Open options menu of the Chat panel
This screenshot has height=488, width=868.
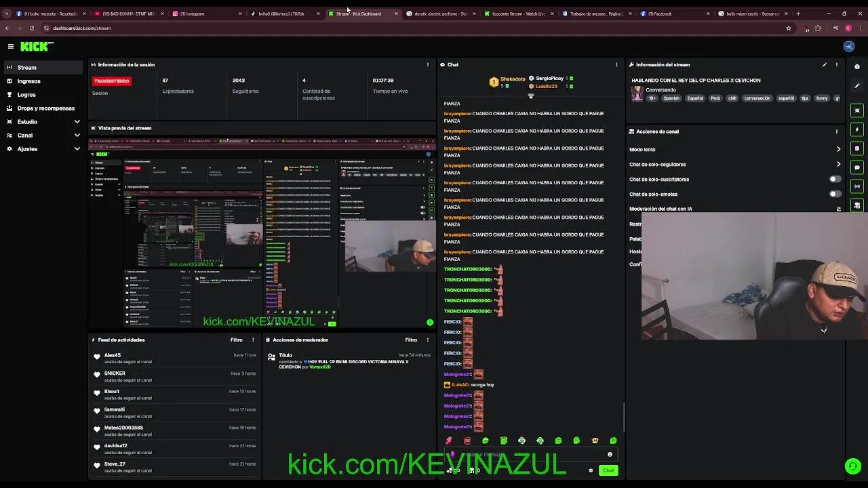[616, 64]
